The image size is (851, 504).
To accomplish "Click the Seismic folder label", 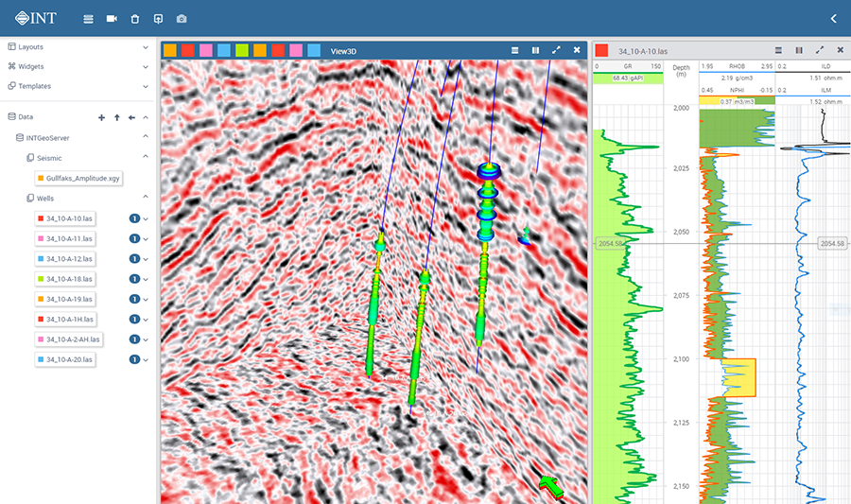I will point(49,158).
